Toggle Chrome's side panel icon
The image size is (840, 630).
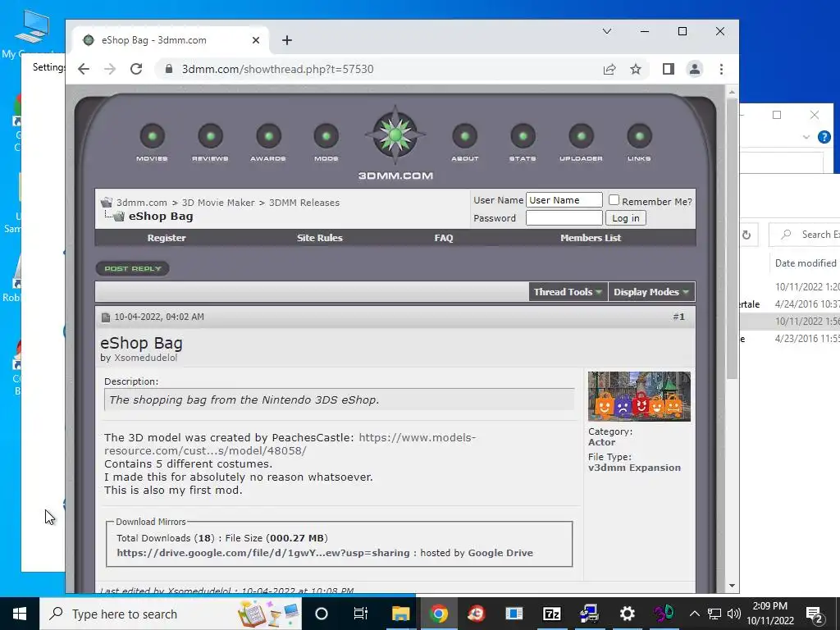(668, 69)
